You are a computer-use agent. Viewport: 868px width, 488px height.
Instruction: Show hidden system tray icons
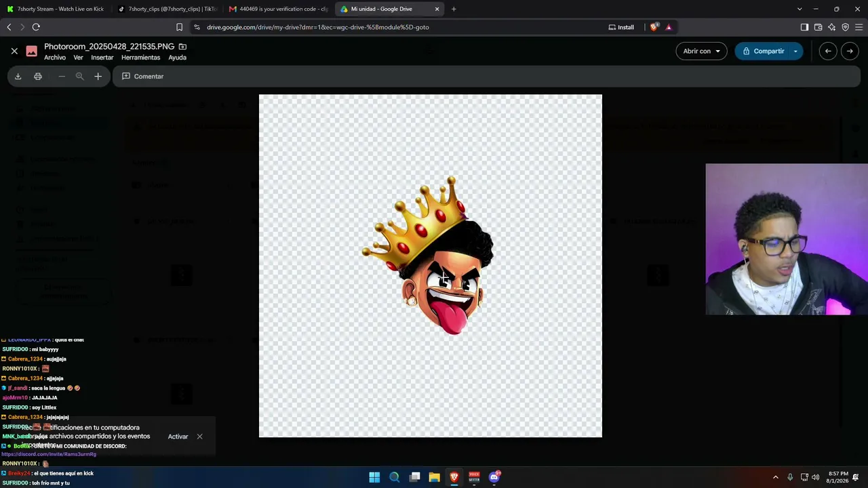tap(776, 477)
